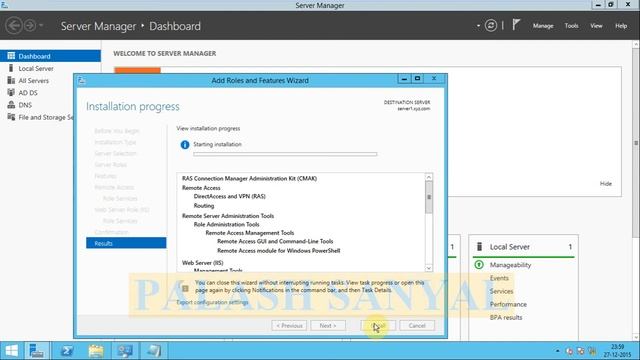Click the Dashboard grid icon in sidebar

(x=11, y=56)
